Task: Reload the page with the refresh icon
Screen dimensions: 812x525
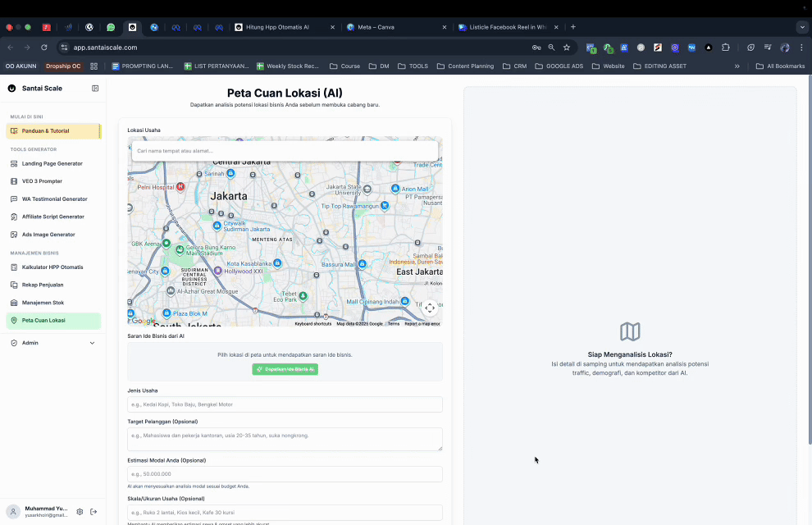Action: (44, 48)
